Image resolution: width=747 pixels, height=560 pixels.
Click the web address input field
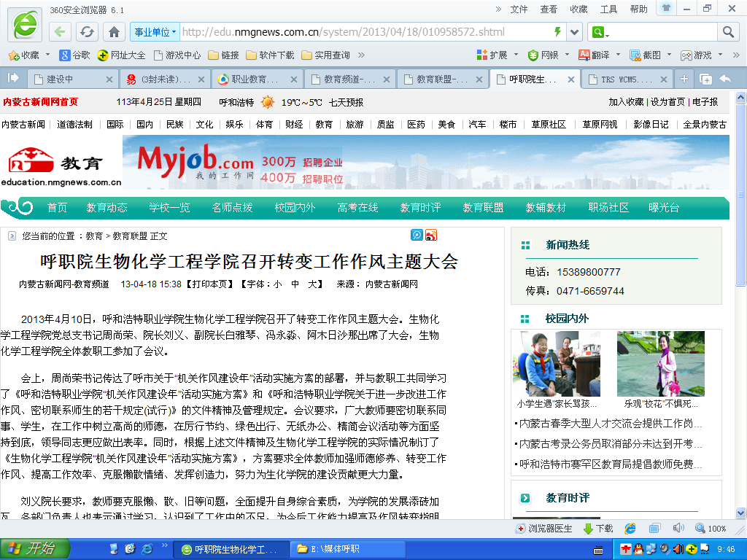point(365,32)
